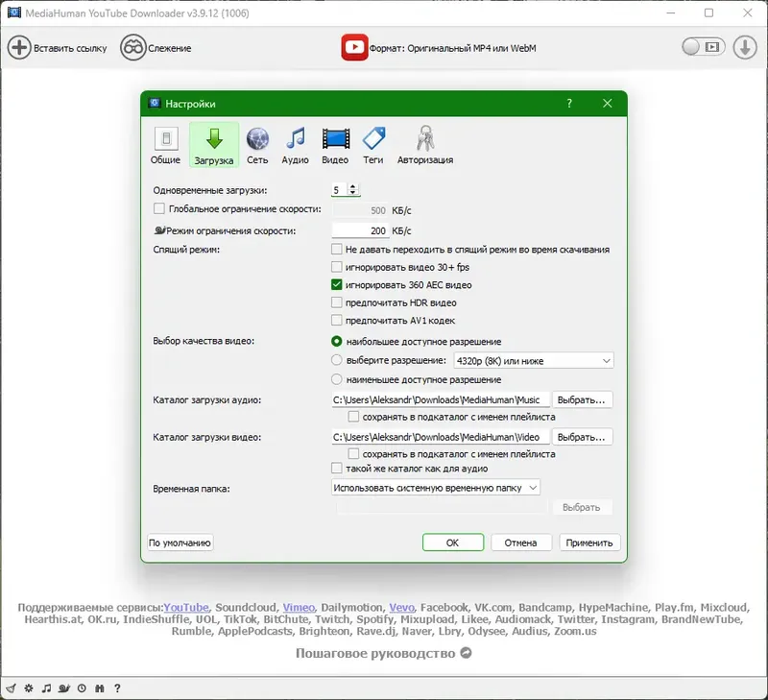Open the Аудио settings section
This screenshot has width=768, height=700.
295,142
